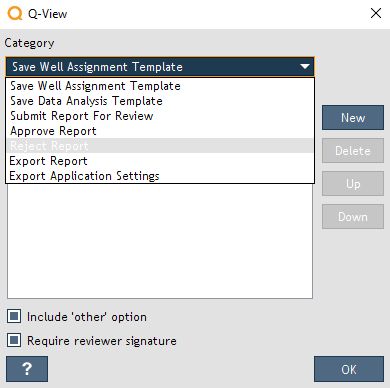Viewport: 390px width, 388px height.
Task: Click the Delete button
Action: pos(353,151)
